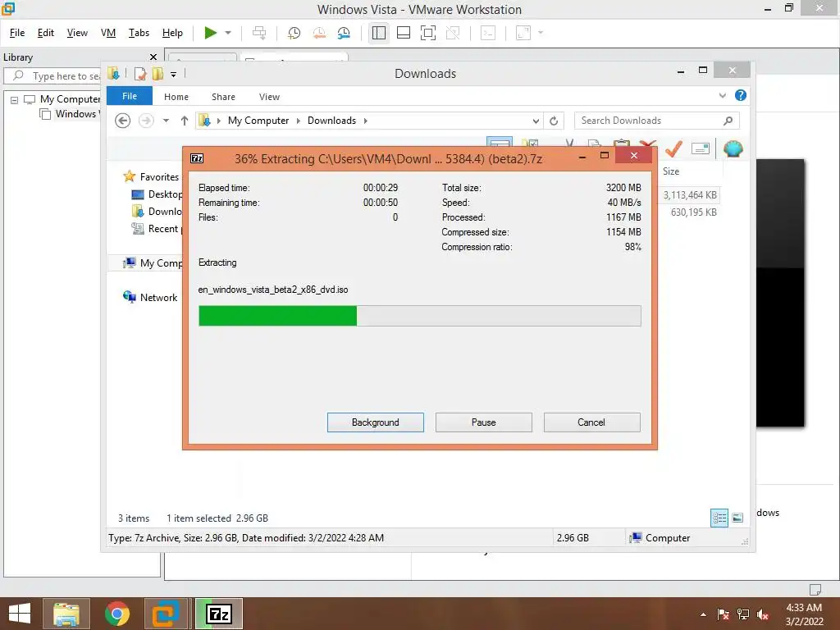Collapse the My Computer tree in Library
This screenshot has width=840, height=630.
pos(15,99)
